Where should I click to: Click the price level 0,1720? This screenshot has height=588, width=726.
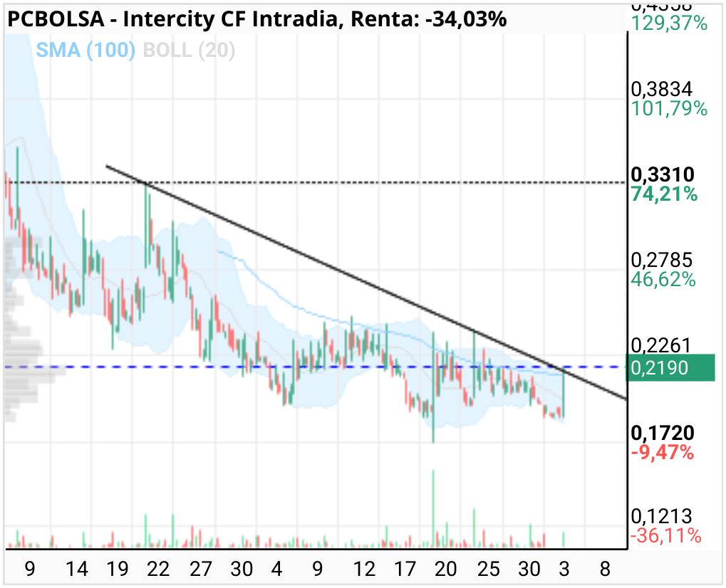(663, 433)
